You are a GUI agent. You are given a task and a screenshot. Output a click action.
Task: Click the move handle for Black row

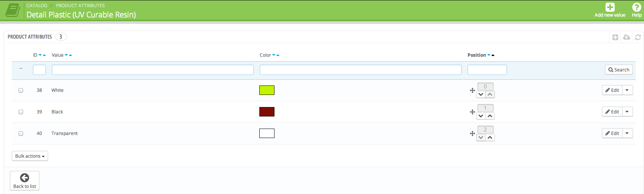472,112
